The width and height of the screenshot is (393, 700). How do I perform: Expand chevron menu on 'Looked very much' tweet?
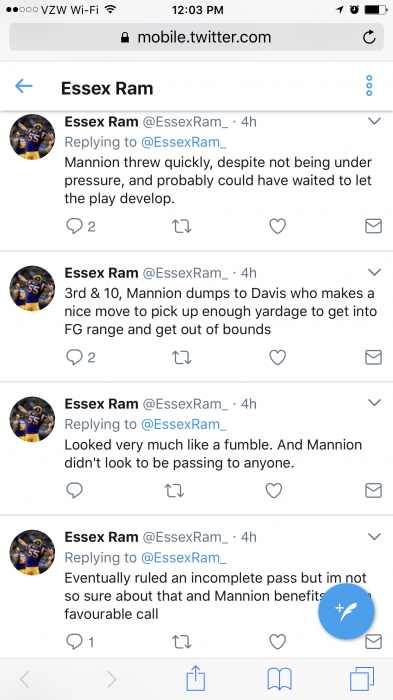[374, 403]
